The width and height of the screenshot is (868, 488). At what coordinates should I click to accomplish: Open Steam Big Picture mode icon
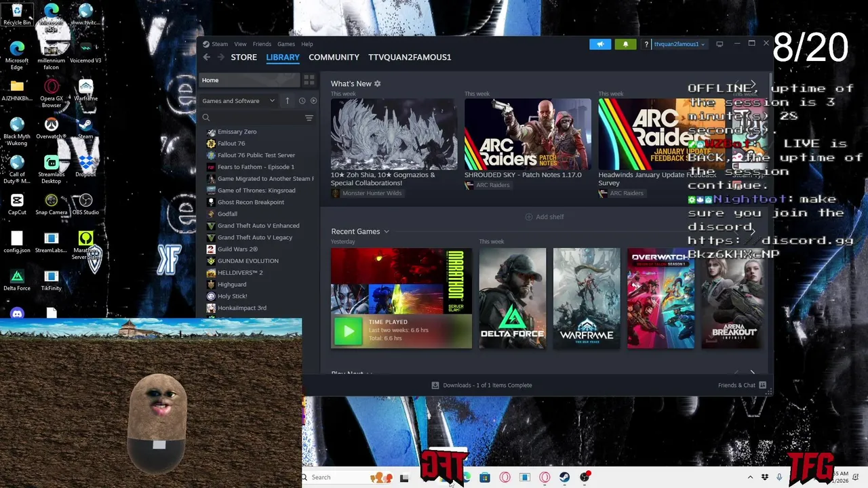719,44
